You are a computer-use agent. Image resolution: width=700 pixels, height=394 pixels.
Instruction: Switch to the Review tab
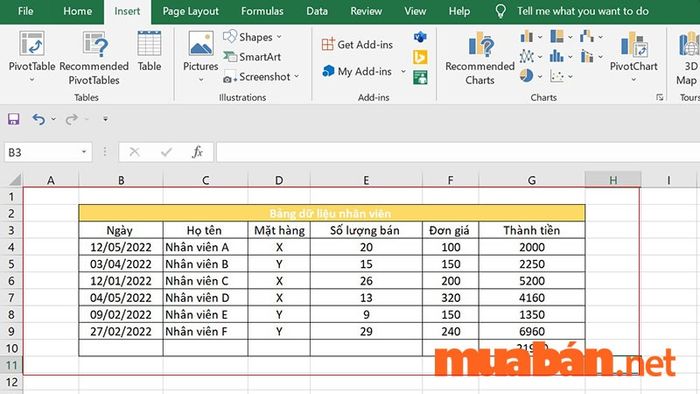(366, 11)
